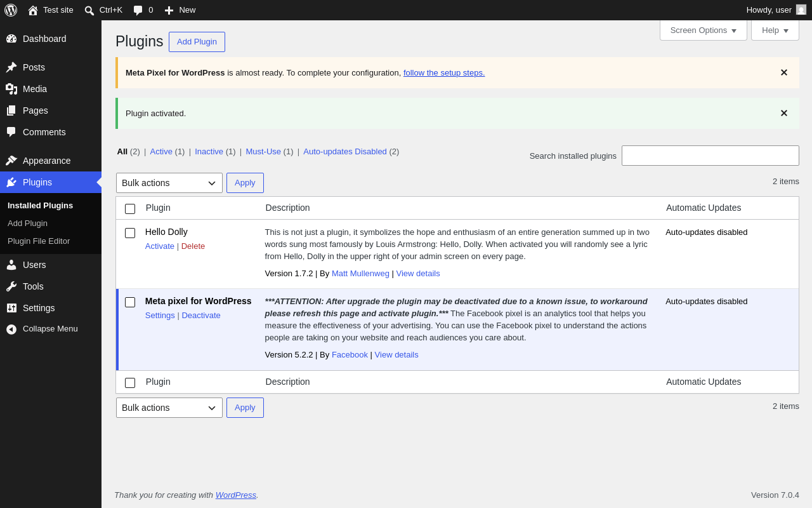
Task: Click the Collapse Menu label
Action: pyautogui.click(x=50, y=329)
